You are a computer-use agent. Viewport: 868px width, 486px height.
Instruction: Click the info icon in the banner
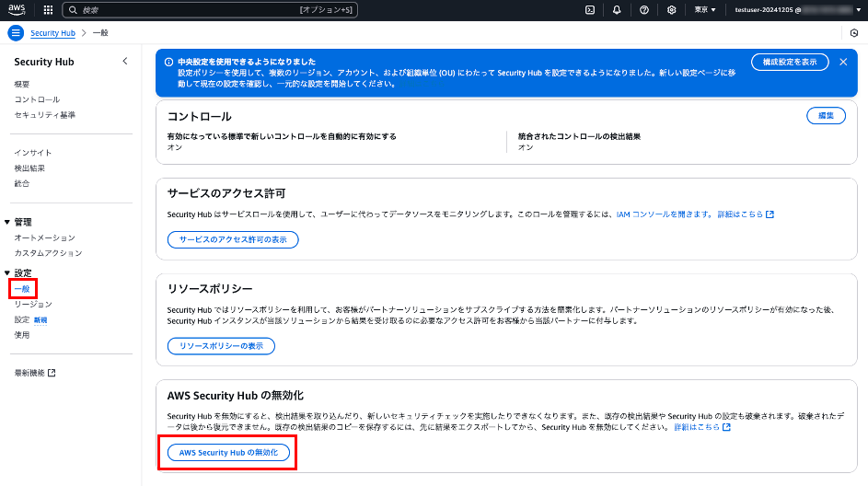point(168,62)
